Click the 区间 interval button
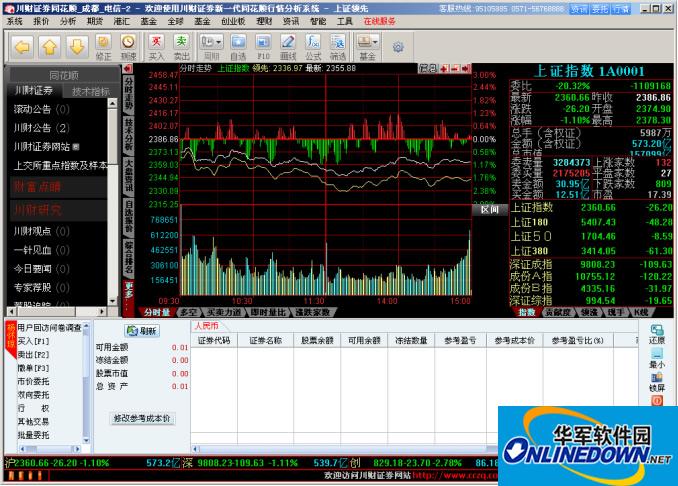Screen dimensions: 678x486 click(490, 209)
